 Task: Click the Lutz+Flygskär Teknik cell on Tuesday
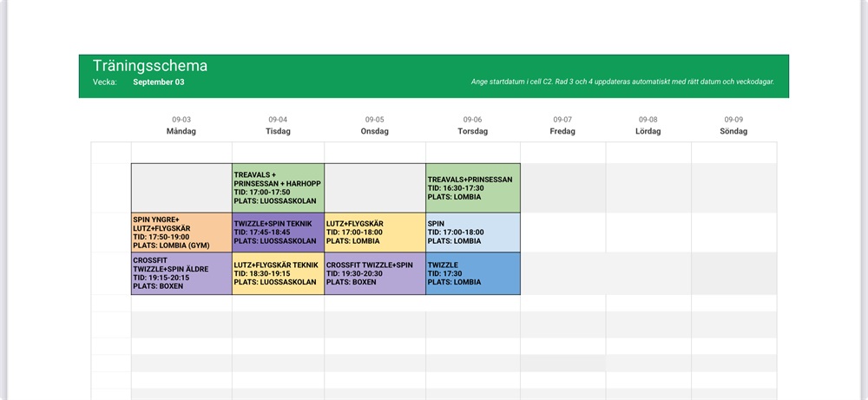[x=278, y=273]
